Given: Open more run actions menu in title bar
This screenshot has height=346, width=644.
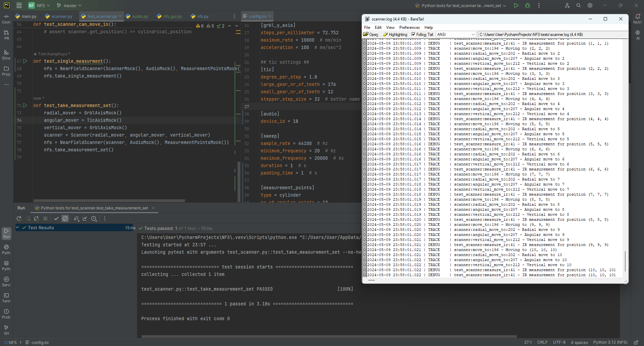Looking at the screenshot, I should tap(539, 5).
